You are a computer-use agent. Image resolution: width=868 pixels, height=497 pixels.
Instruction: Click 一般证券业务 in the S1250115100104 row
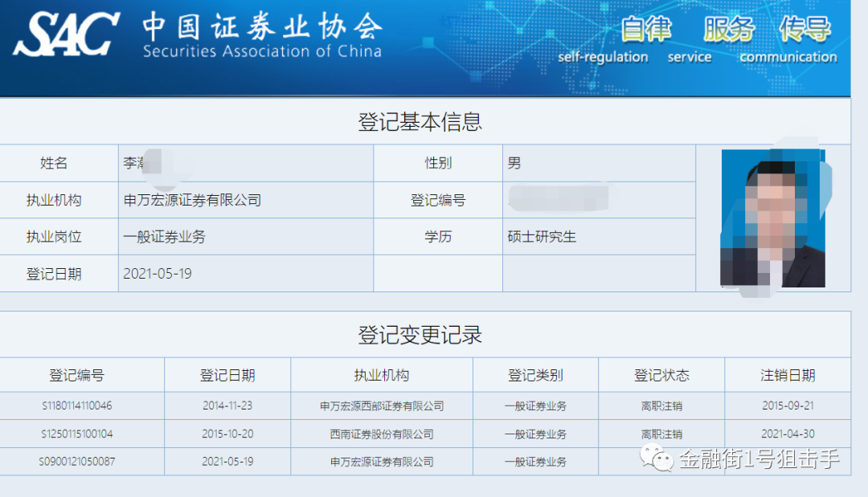pyautogui.click(x=535, y=434)
